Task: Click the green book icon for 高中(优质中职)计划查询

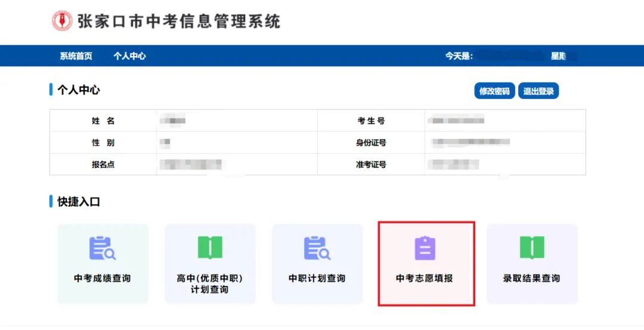Action: coord(210,248)
